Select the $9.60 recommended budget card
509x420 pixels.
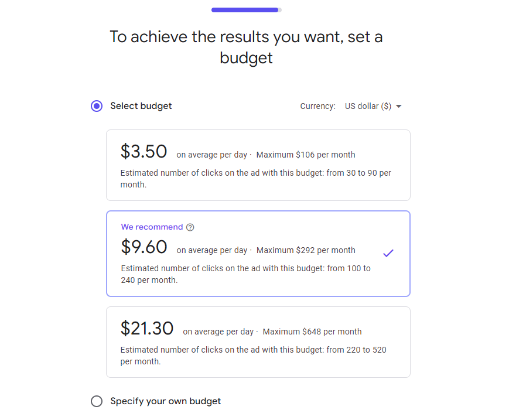[x=258, y=253]
